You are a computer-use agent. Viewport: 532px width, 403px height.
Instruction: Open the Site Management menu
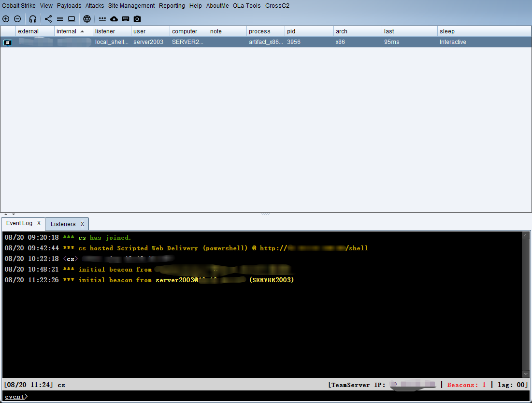pos(131,6)
